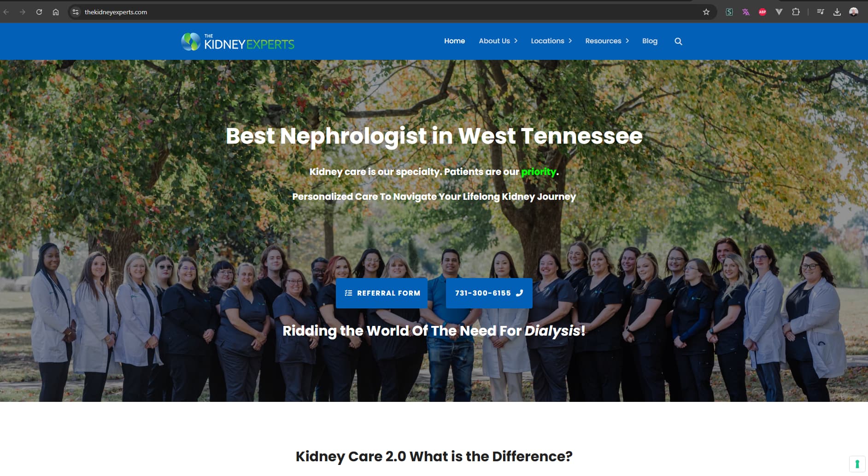This screenshot has height=476, width=868.
Task: Open the browser profile avatar
Action: (x=854, y=12)
